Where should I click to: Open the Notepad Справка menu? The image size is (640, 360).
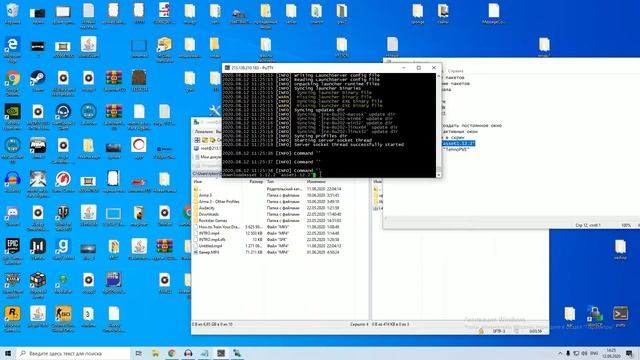(456, 71)
